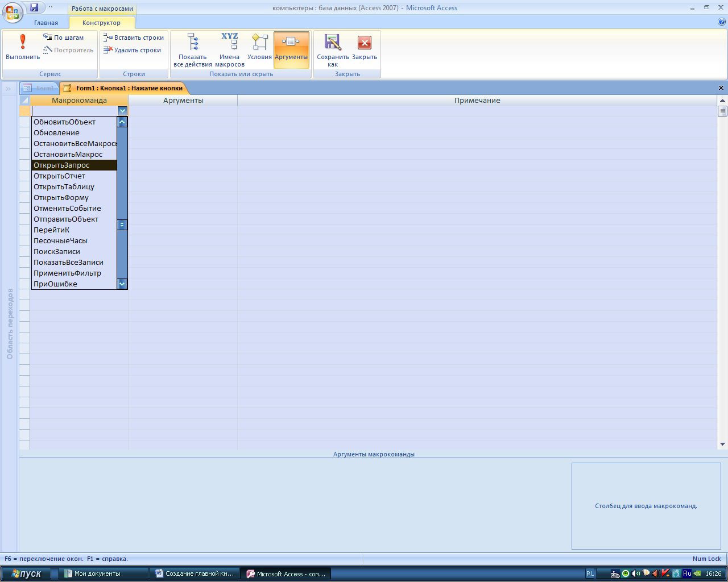Choose ПерейтиК action
728x582 pixels.
point(74,230)
